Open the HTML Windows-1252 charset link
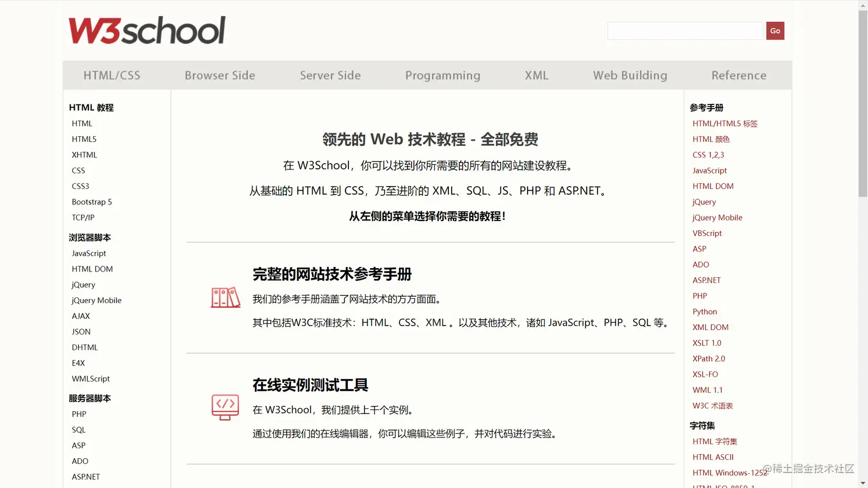 (730, 473)
